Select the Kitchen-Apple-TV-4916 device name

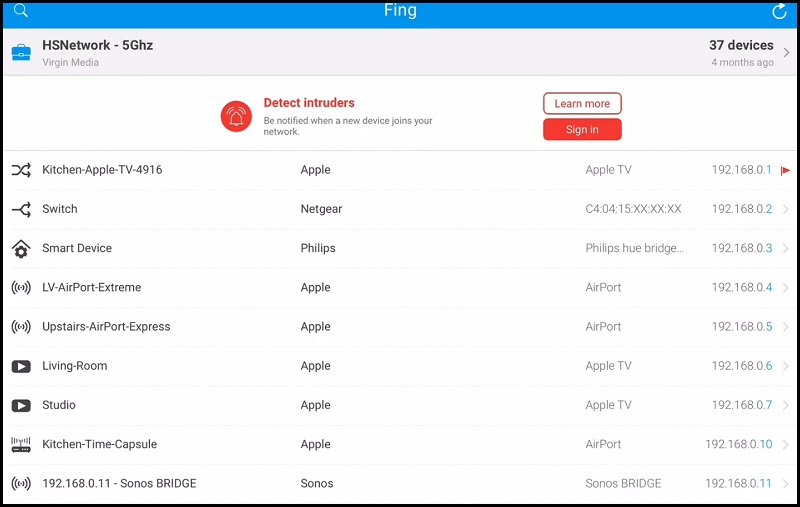[102, 170]
